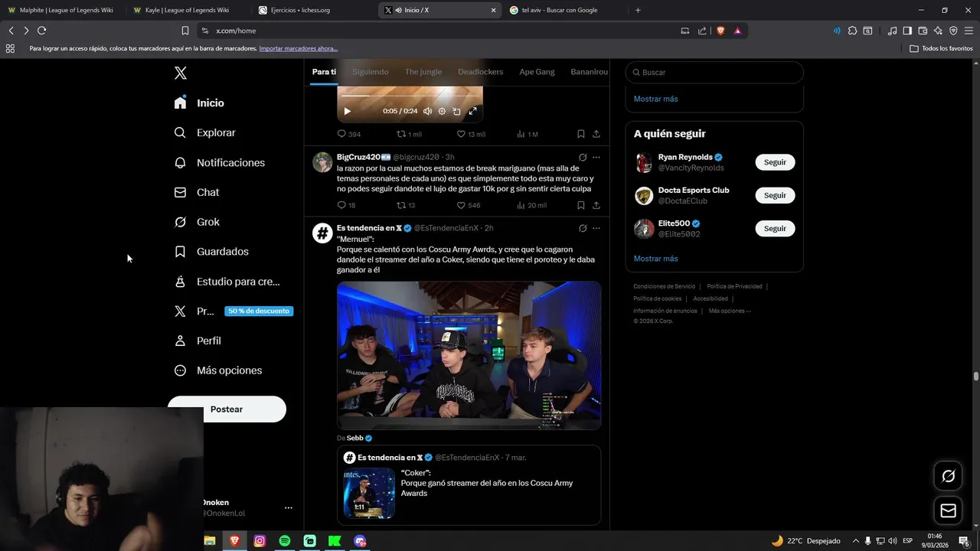Go to Inicio in the X sidebar
The height and width of the screenshot is (551, 980).
point(199,103)
